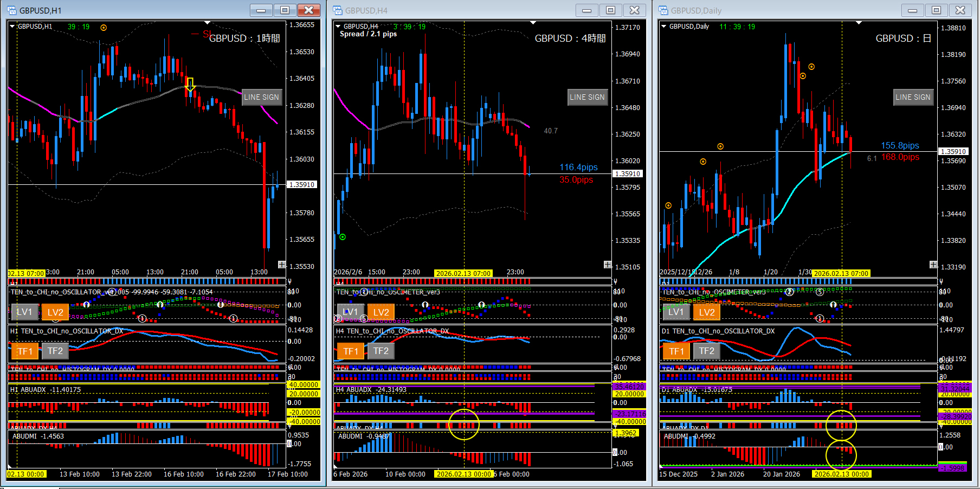Click the 1.35910 price label in the Daily chart
980x489 pixels.
point(953,151)
